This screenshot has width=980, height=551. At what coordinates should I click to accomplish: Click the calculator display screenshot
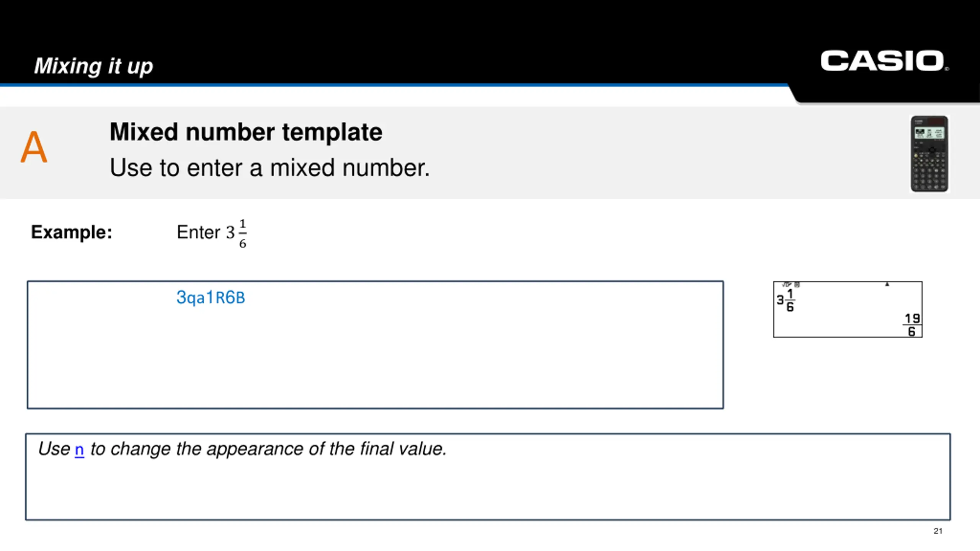848,309
